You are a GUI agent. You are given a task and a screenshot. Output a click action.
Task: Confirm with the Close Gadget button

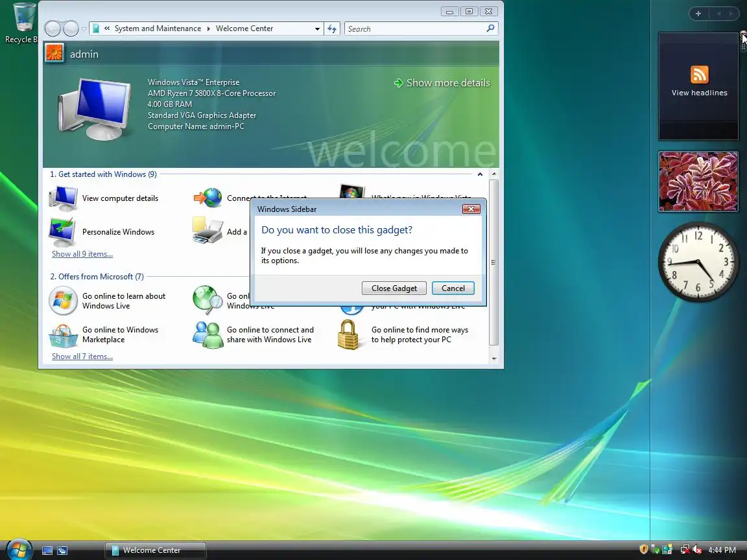tap(394, 288)
